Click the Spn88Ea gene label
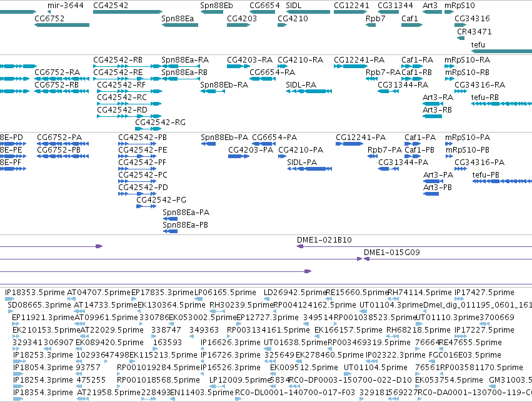 click(178, 18)
